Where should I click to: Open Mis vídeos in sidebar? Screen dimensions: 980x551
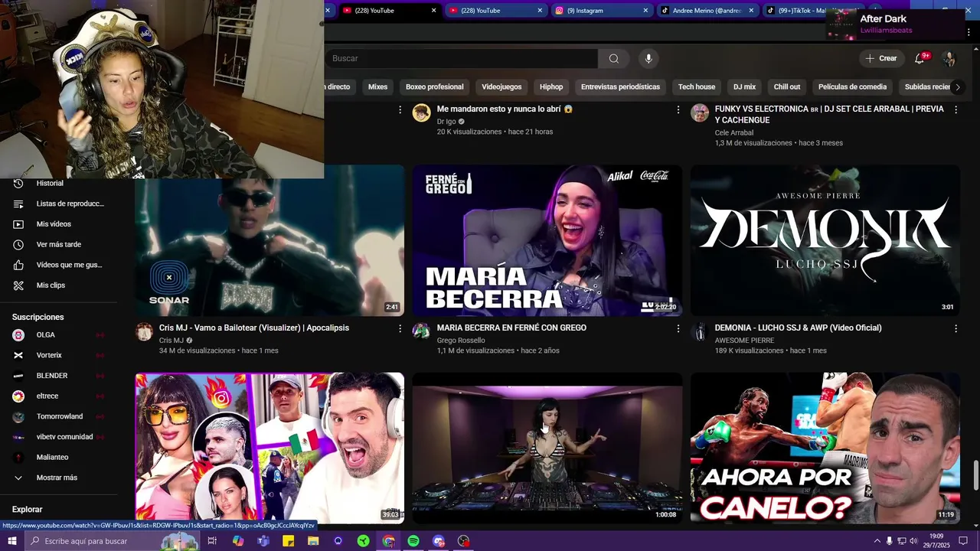59,224
